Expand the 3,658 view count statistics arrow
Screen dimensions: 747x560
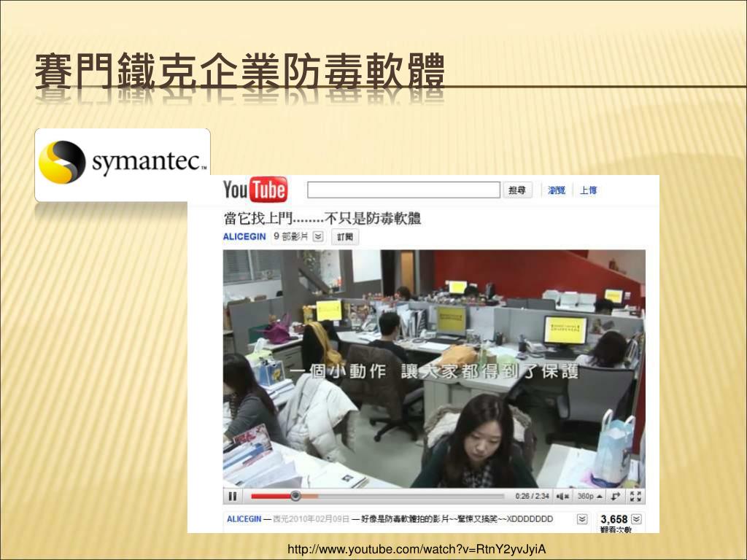click(637, 519)
